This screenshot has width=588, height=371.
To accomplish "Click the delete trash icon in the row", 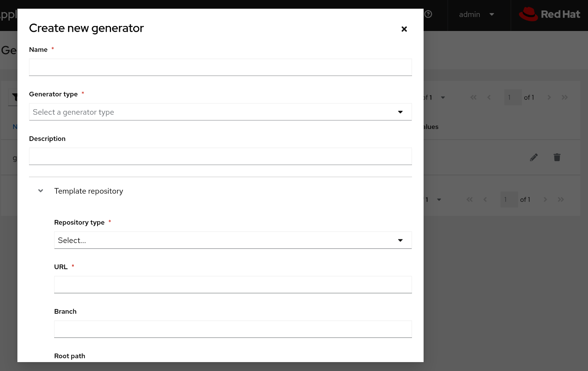I will 557,157.
